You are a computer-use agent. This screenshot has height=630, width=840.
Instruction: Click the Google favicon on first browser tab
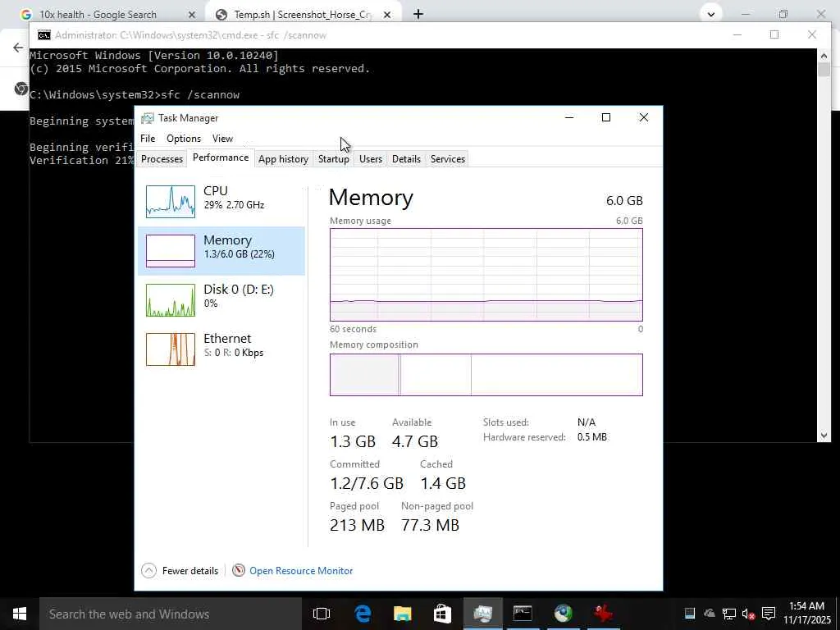pyautogui.click(x=25, y=15)
